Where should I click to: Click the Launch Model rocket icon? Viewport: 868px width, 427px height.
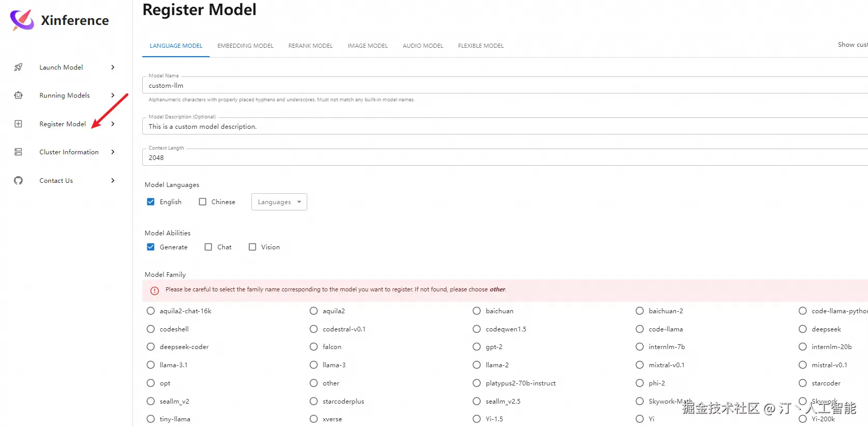18,67
